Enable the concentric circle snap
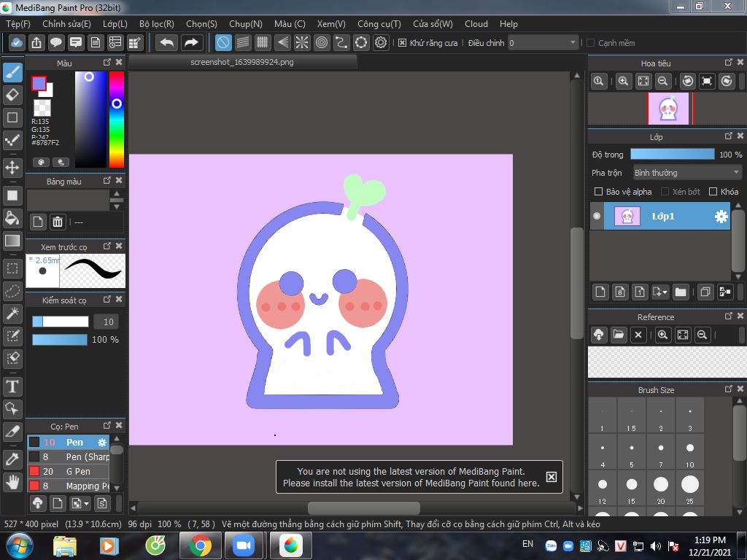Image resolution: width=747 pixels, height=560 pixels. click(x=322, y=43)
